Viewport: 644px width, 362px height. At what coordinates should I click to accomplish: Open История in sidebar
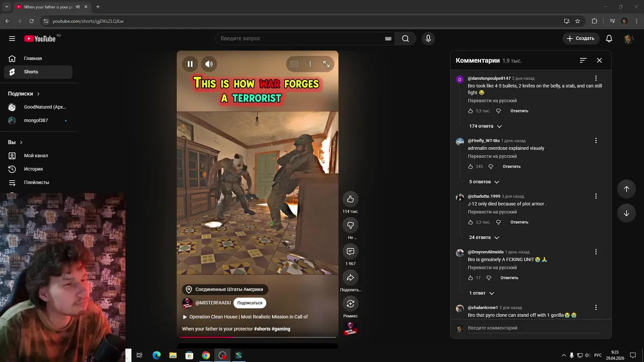tap(38, 169)
